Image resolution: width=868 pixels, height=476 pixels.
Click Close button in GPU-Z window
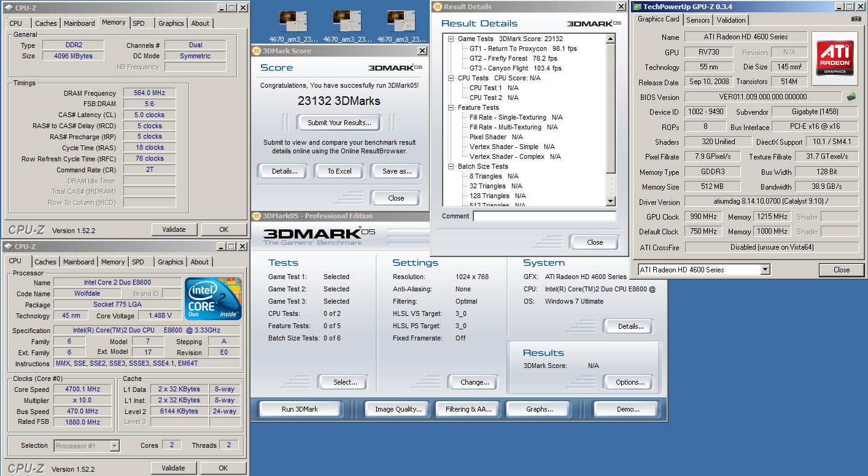pyautogui.click(x=842, y=269)
